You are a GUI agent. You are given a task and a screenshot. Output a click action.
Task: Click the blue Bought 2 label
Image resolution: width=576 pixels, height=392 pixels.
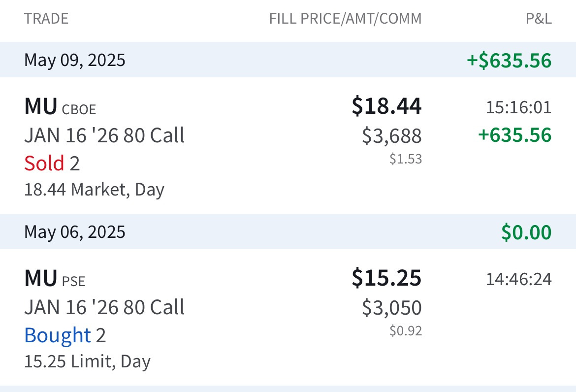65,335
